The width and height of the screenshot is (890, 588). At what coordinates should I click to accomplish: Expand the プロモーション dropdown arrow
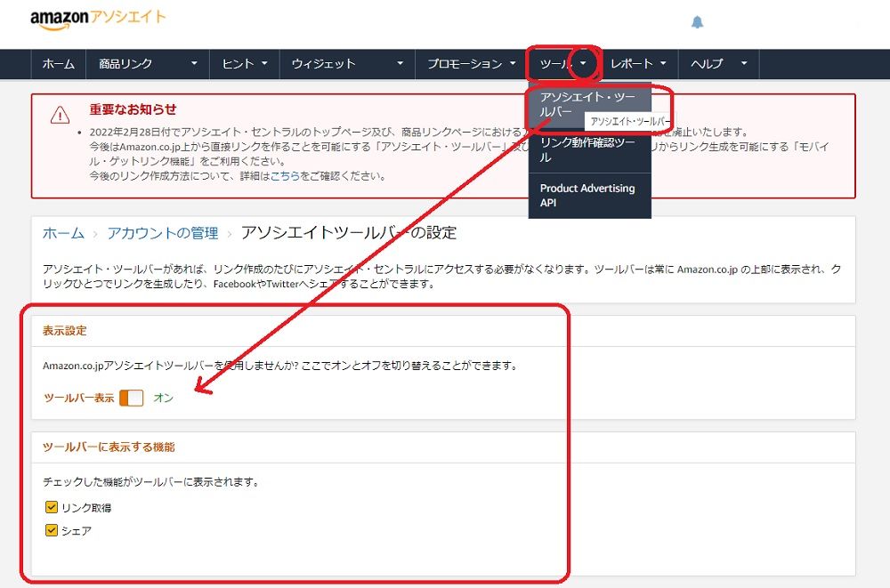point(513,63)
